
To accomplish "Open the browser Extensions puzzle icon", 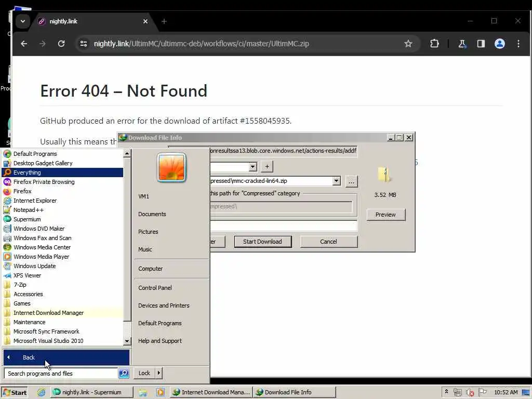I will [434, 44].
